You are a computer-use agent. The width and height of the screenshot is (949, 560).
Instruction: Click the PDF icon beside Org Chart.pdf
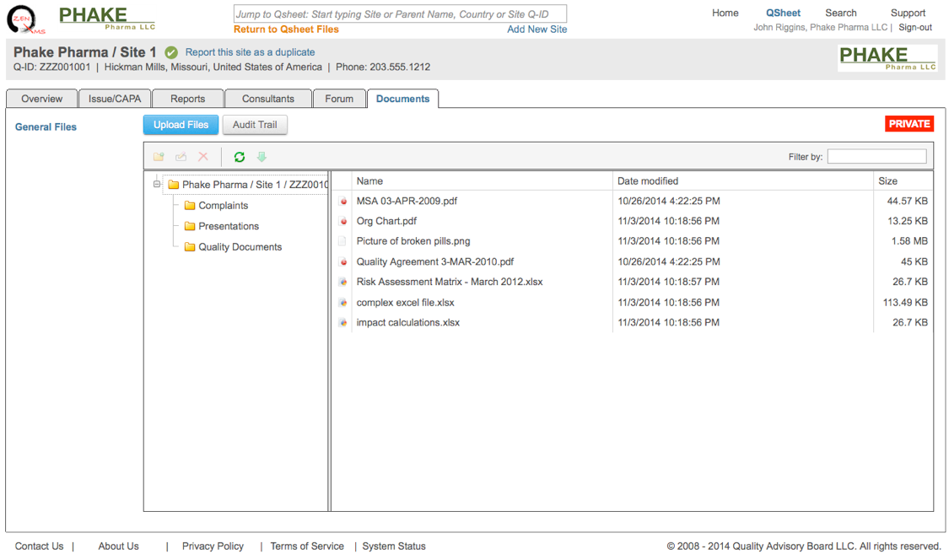(x=343, y=222)
